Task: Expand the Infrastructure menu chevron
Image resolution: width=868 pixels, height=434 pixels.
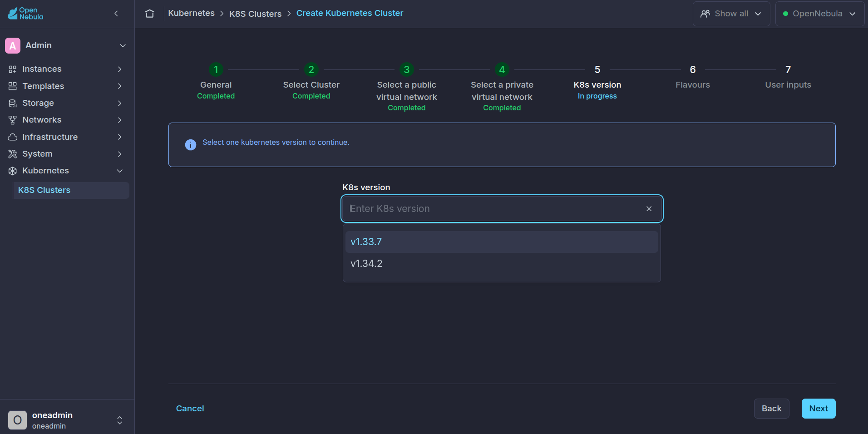Action: (x=119, y=137)
